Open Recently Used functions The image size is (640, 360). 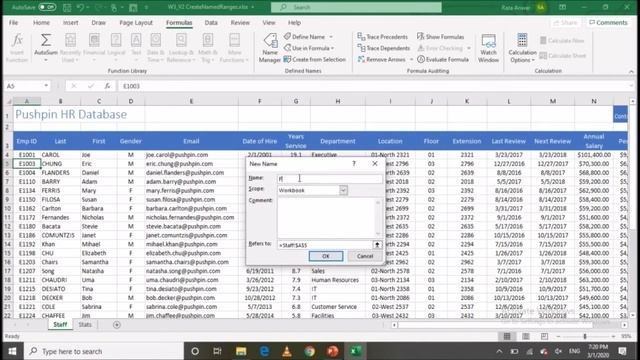click(x=70, y=48)
